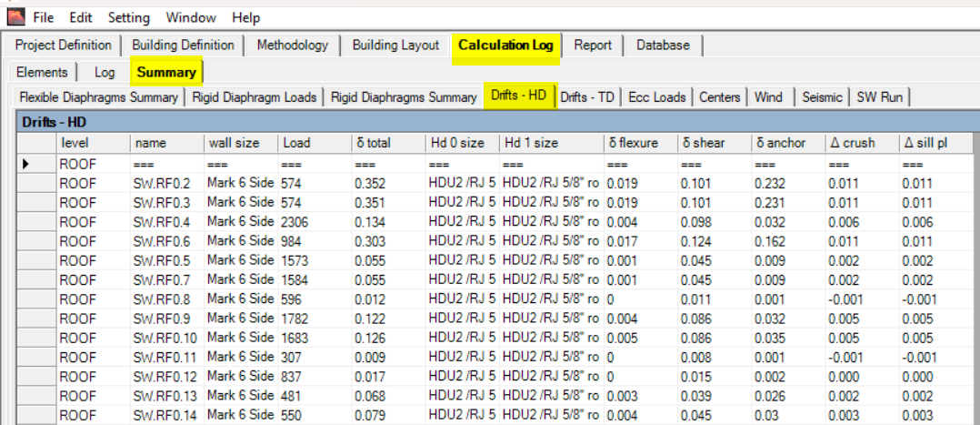Open the Building Layout tab
This screenshot has height=425, width=980.
(395, 46)
